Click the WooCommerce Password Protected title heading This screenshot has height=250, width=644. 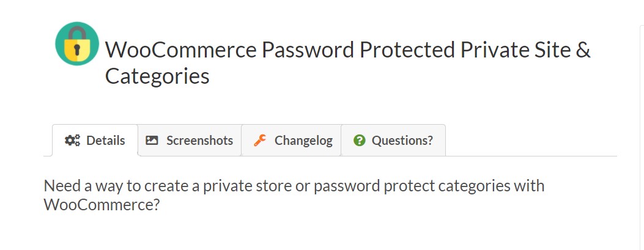click(348, 63)
